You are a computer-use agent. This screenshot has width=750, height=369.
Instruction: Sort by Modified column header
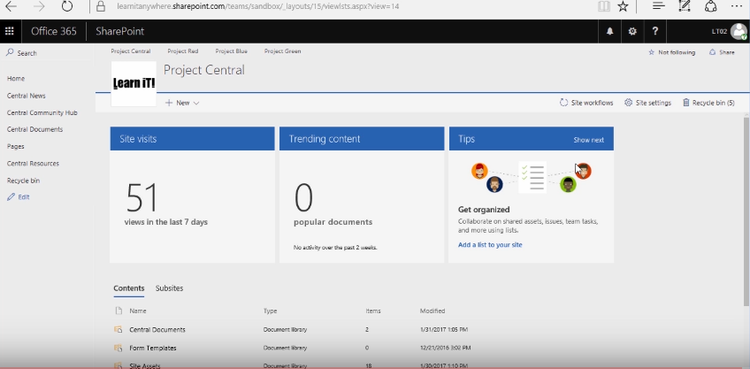432,311
